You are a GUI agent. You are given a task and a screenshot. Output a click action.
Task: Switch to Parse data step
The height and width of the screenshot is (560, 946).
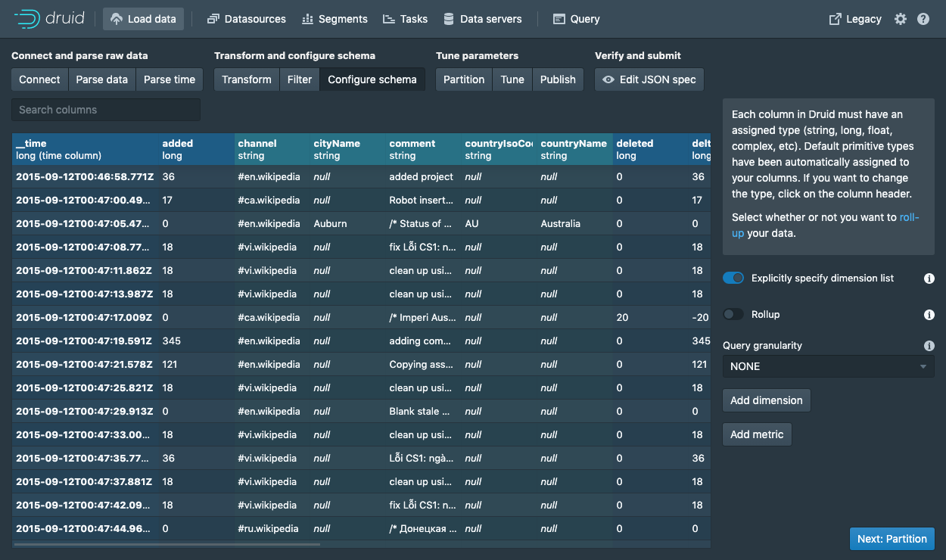[x=102, y=79]
